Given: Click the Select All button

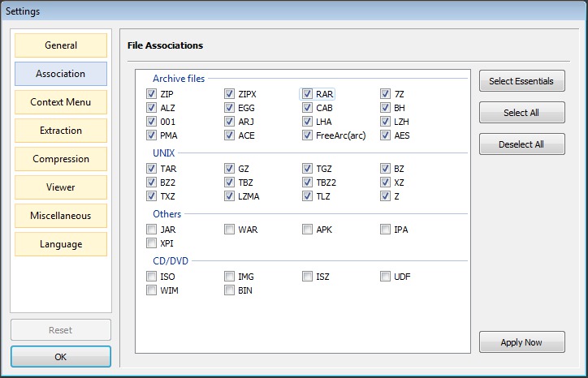Looking at the screenshot, I should coord(522,113).
